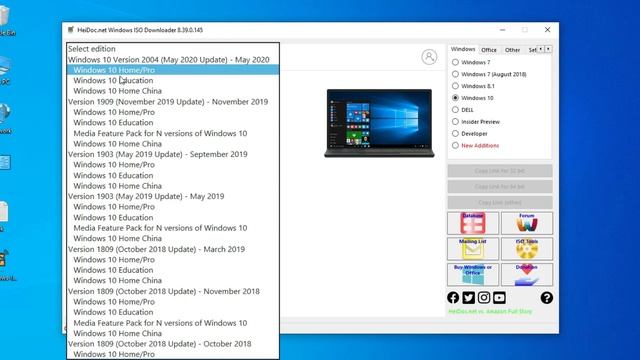
Task: Pick highlighted Windows 10 Home/Pro for Version 2004
Action: (x=173, y=70)
